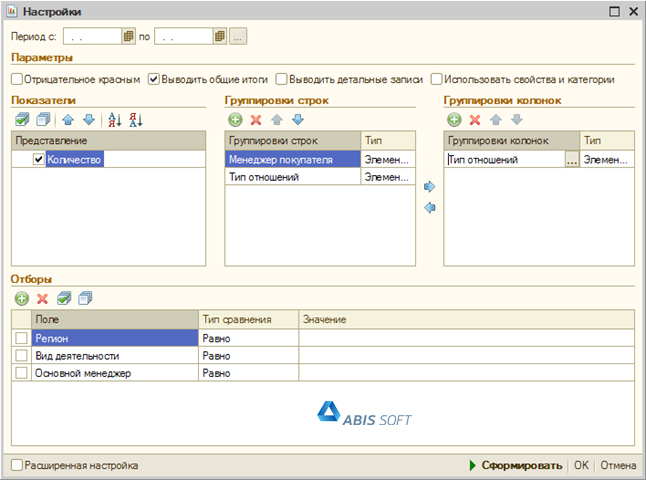Select Тип отношений in row groupings

point(293,177)
